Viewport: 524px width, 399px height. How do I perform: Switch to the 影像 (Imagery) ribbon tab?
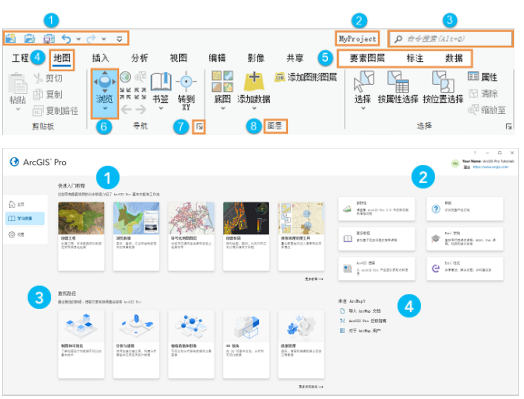coord(256,58)
